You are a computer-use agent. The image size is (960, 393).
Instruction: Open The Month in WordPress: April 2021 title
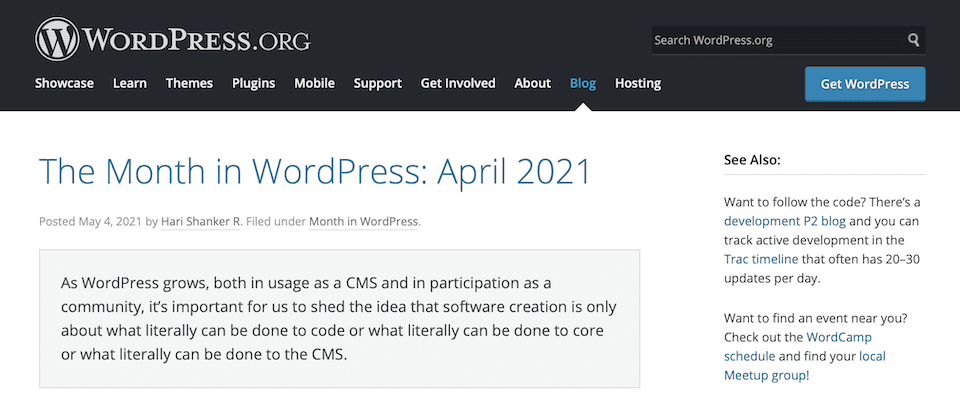(315, 171)
